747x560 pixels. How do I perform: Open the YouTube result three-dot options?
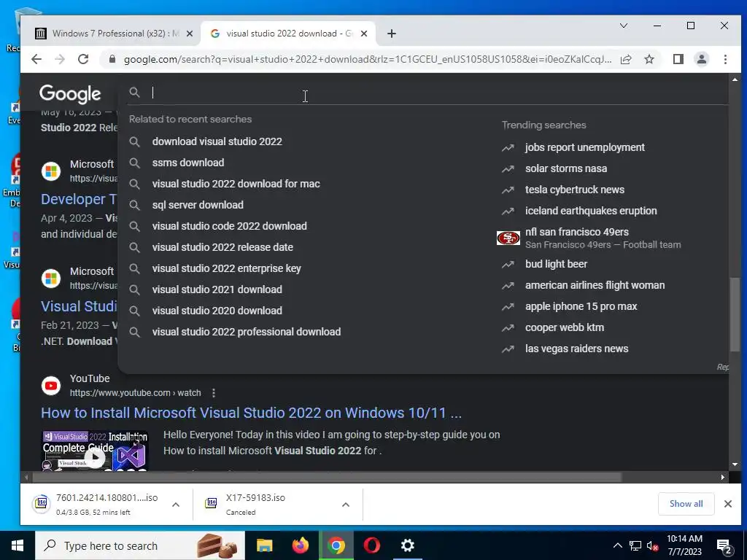pyautogui.click(x=214, y=393)
